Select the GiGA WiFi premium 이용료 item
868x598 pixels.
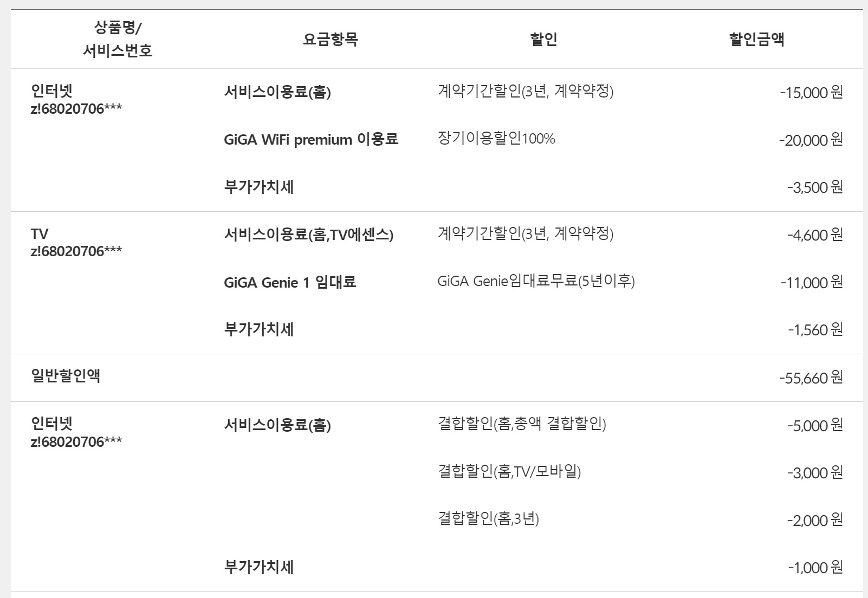[x=311, y=140]
